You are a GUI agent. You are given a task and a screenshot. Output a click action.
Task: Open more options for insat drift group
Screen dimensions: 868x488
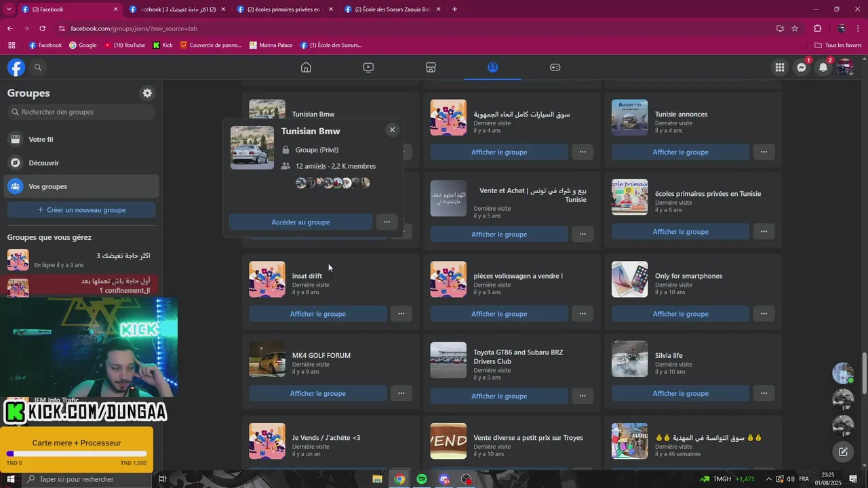(x=401, y=314)
